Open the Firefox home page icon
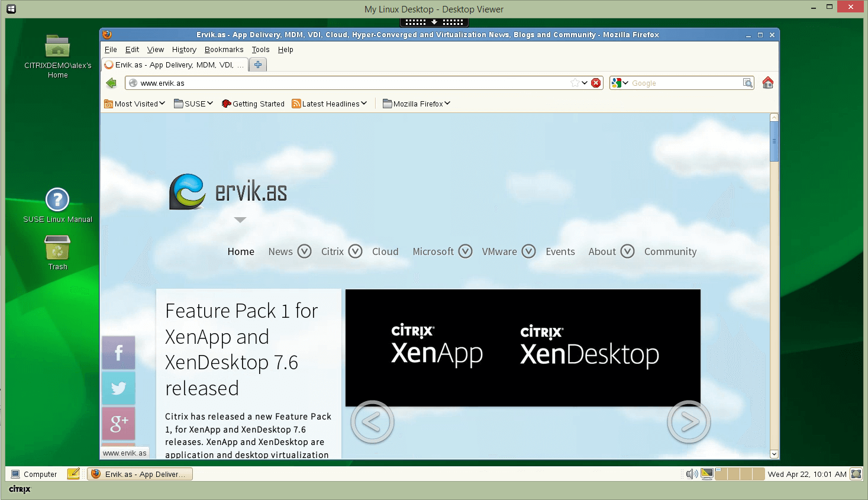 (768, 83)
